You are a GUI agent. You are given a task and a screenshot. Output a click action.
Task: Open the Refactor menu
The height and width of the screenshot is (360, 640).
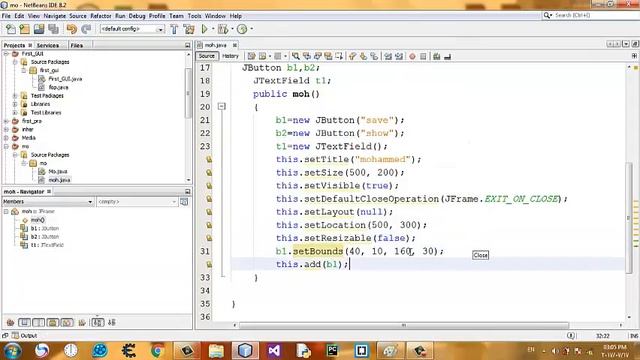(x=101, y=16)
